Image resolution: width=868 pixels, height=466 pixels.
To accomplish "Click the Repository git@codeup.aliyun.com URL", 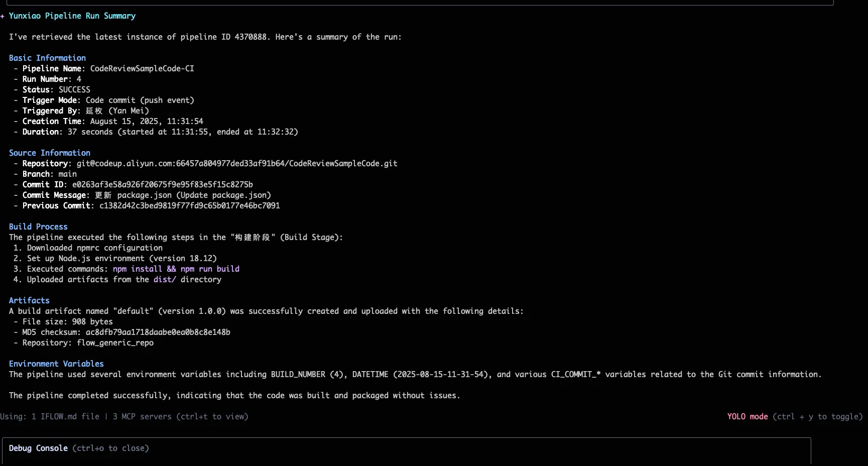I will pos(237,163).
